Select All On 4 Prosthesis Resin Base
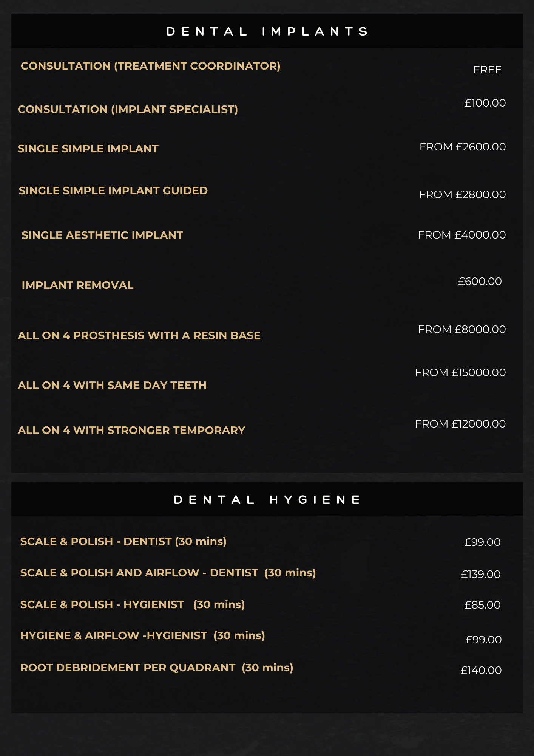The height and width of the screenshot is (756, 534). click(x=139, y=335)
